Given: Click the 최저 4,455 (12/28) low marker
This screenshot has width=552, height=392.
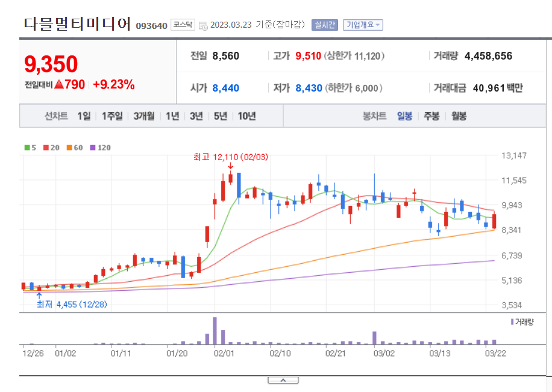Looking at the screenshot, I should coord(72,304).
